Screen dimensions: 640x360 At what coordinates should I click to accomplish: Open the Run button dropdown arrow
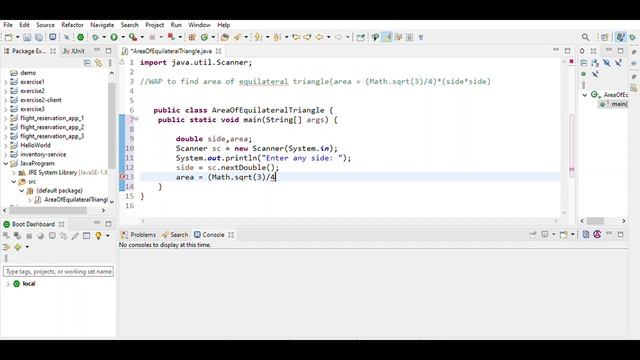click(123, 37)
